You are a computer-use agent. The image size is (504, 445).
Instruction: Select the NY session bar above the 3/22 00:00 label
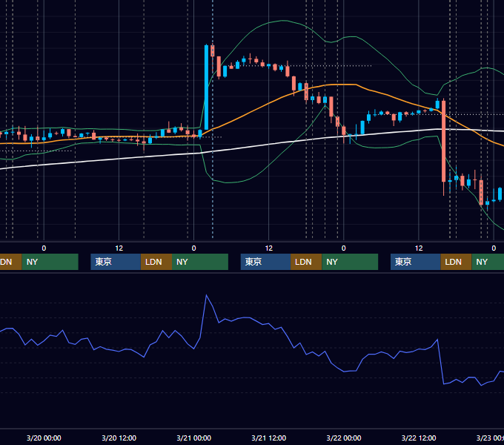[350, 262]
